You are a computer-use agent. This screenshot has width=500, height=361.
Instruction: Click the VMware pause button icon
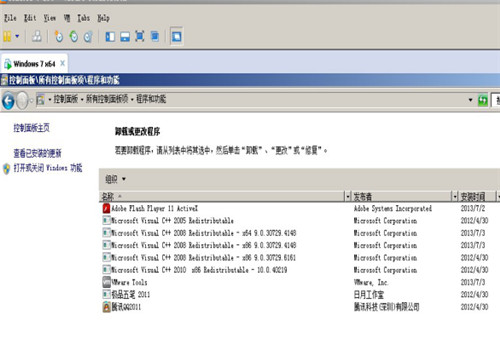click(x=7, y=36)
